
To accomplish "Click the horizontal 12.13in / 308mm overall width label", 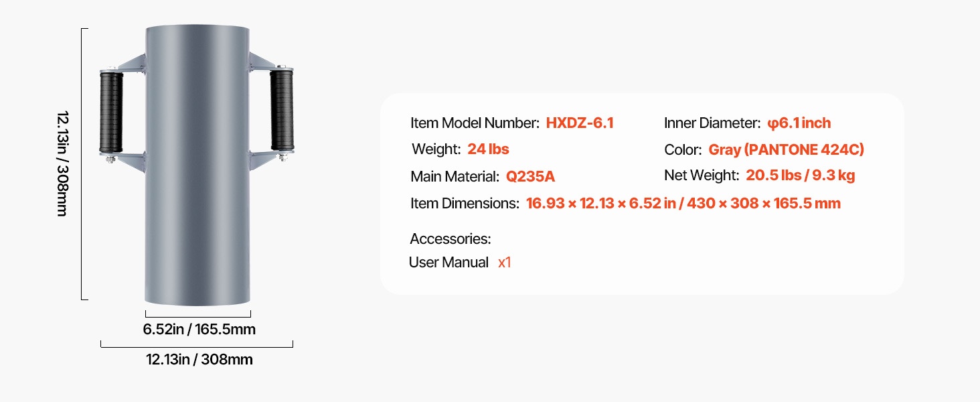I will point(199,360).
